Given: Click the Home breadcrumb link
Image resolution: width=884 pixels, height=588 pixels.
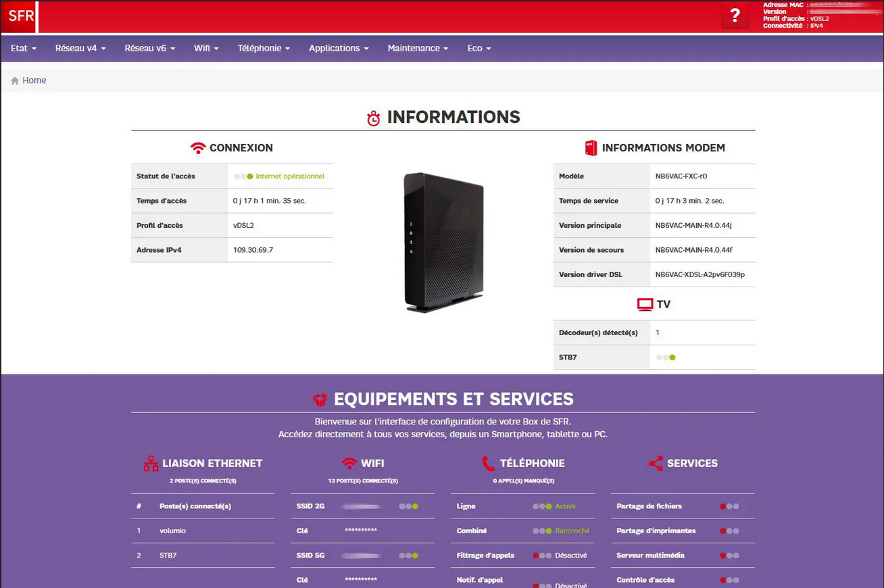Looking at the screenshot, I should point(34,80).
